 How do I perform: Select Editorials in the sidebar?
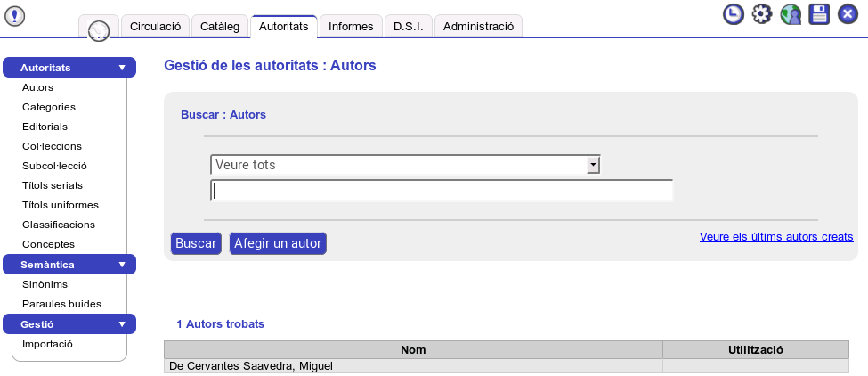45,127
